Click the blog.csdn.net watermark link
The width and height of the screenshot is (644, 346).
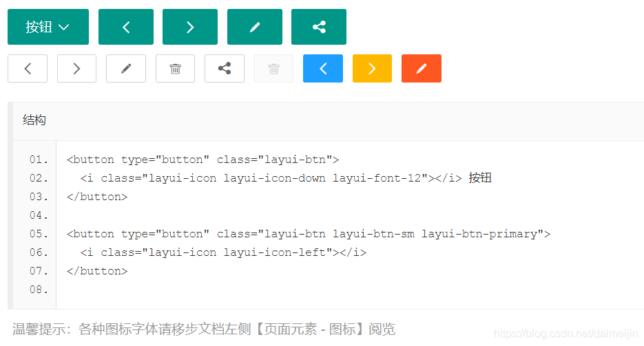tap(566, 334)
